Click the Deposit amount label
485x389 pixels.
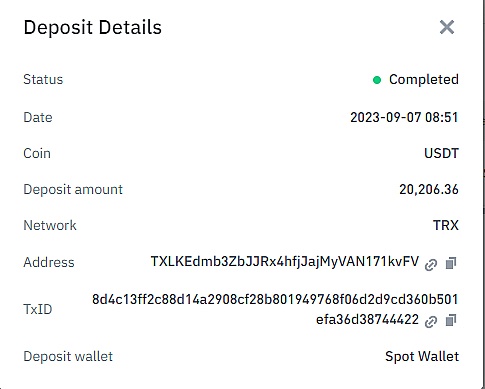click(73, 189)
